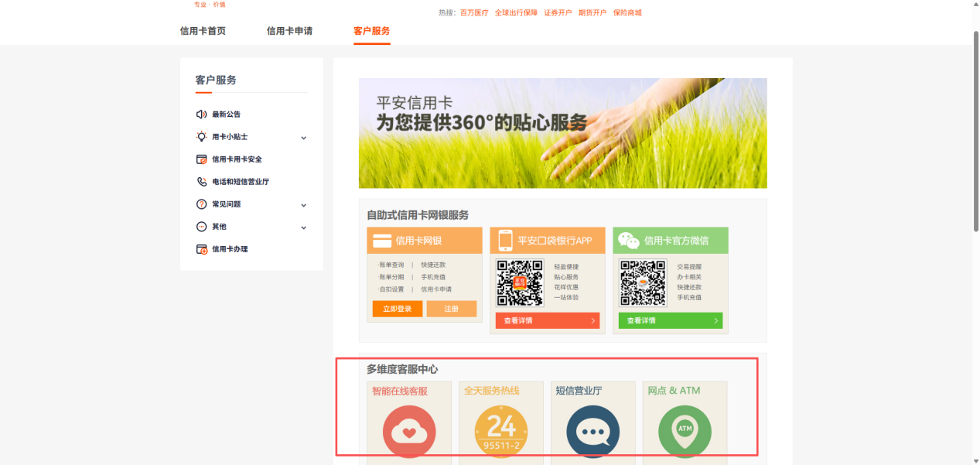Click the phone icon beside 电话和短信营业厅

202,182
